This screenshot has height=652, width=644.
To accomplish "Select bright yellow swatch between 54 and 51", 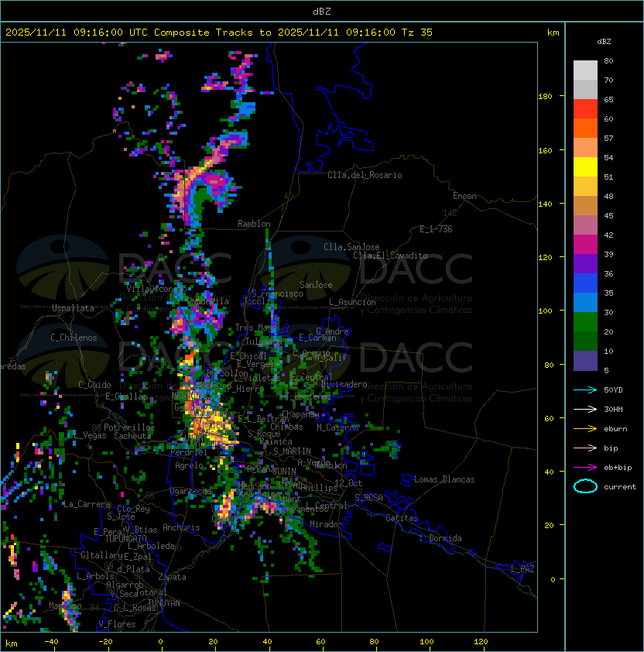I will (x=585, y=167).
